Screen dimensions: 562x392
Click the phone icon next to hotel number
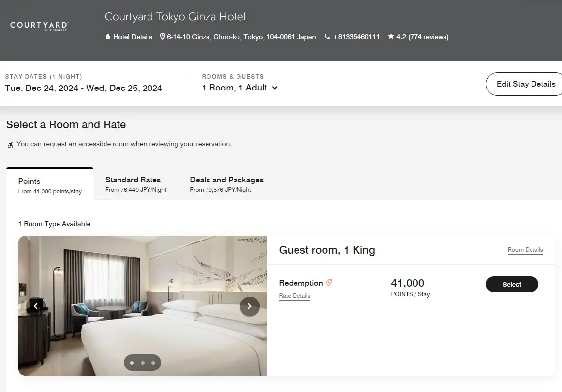click(x=327, y=37)
